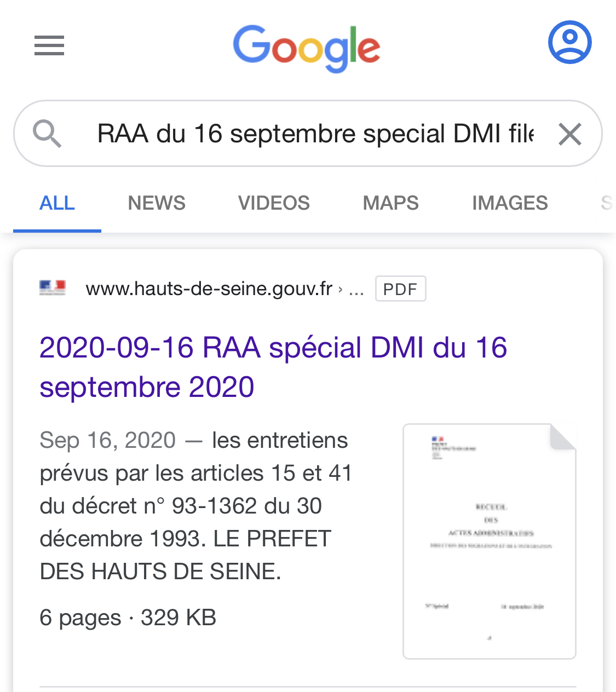Click the www.hauts-de-seine.gouv.fr URL
Screen dimensions: 616x692
(209, 289)
